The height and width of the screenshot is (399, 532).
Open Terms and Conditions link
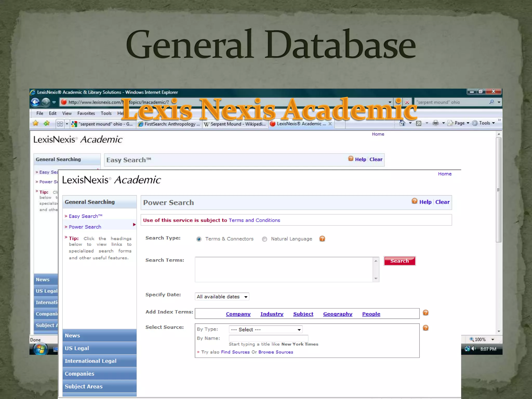(254, 220)
